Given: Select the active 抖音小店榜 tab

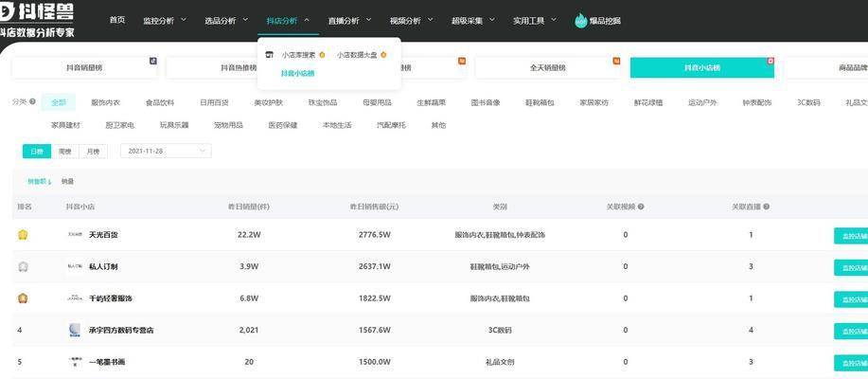Looking at the screenshot, I should 702,67.
